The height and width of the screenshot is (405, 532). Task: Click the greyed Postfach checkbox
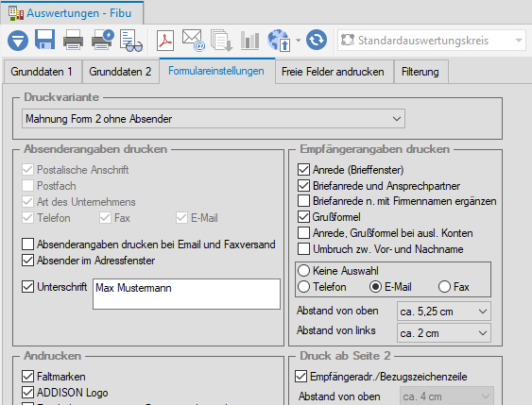(x=27, y=185)
